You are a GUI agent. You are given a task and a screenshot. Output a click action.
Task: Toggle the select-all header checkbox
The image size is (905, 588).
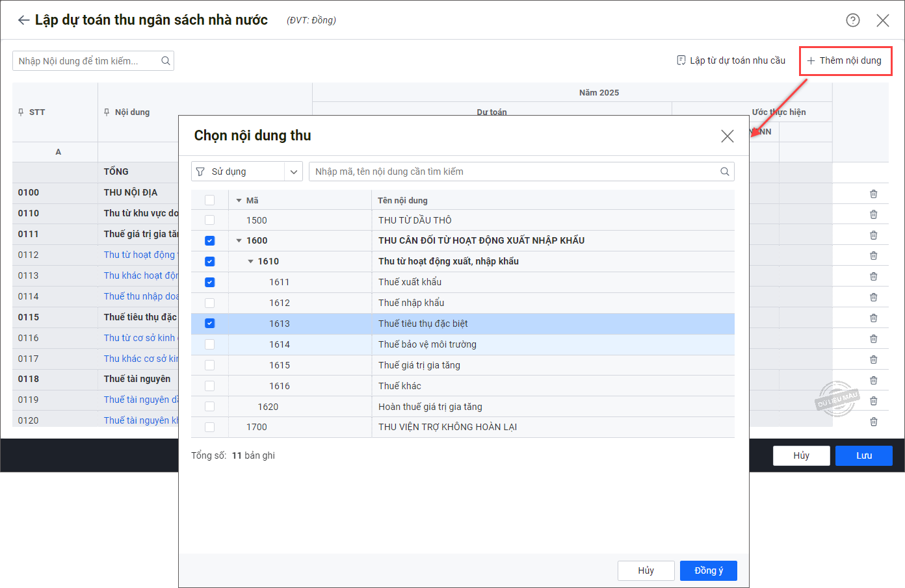pyautogui.click(x=209, y=200)
